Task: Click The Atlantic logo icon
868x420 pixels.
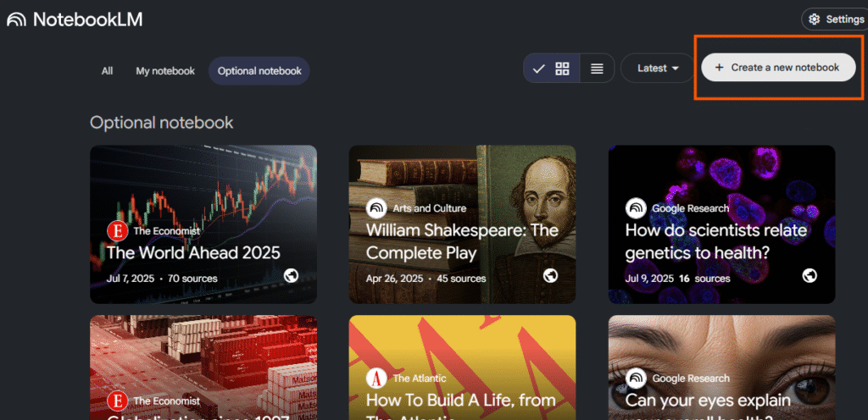Action: (376, 379)
